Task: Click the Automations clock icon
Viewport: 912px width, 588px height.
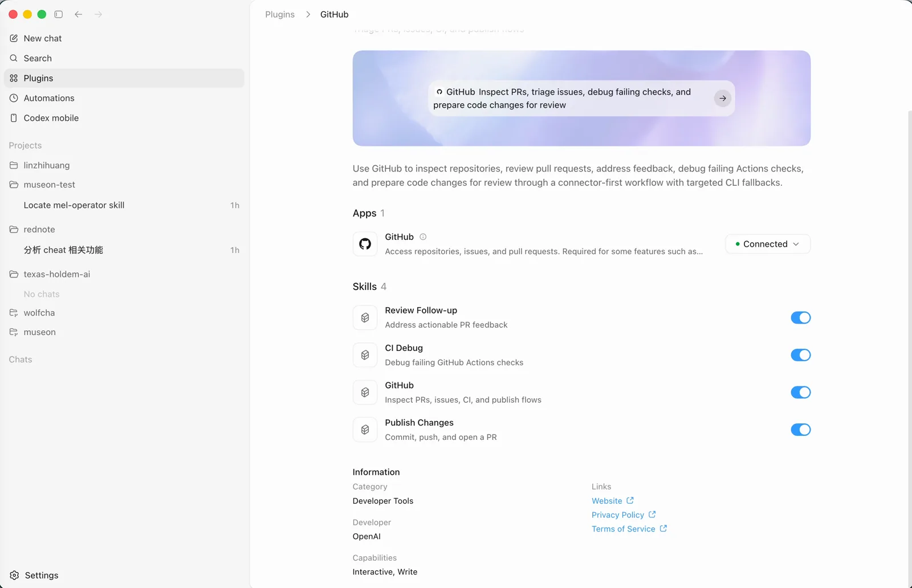Action: 14,98
